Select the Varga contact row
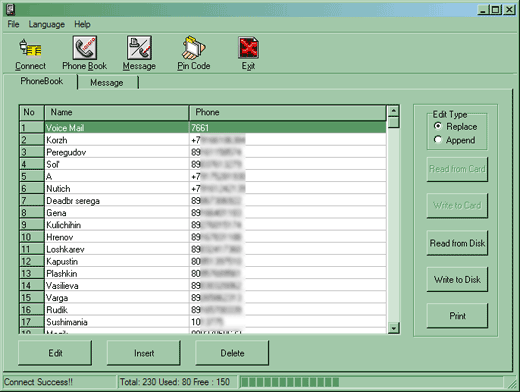This screenshot has height=392, width=520. tap(203, 298)
